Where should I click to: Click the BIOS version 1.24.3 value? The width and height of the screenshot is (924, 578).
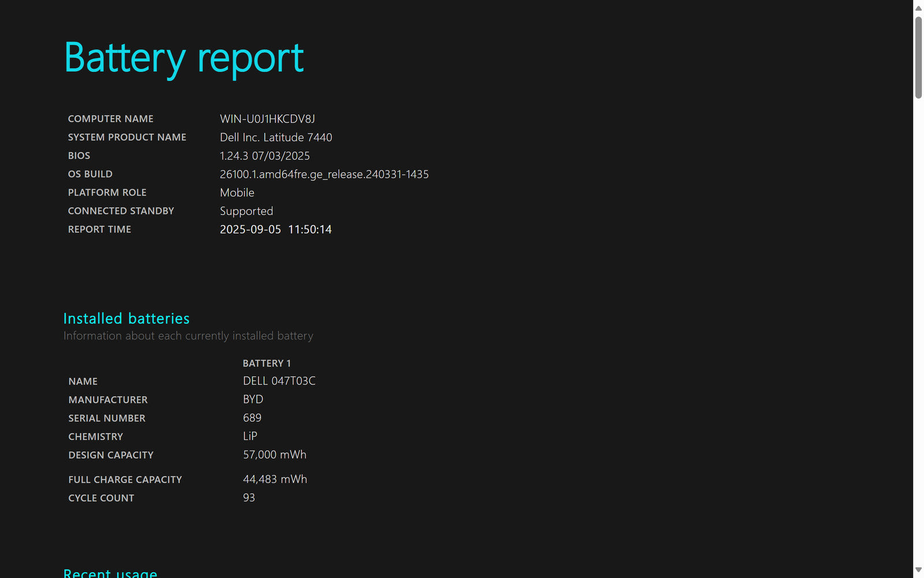264,156
